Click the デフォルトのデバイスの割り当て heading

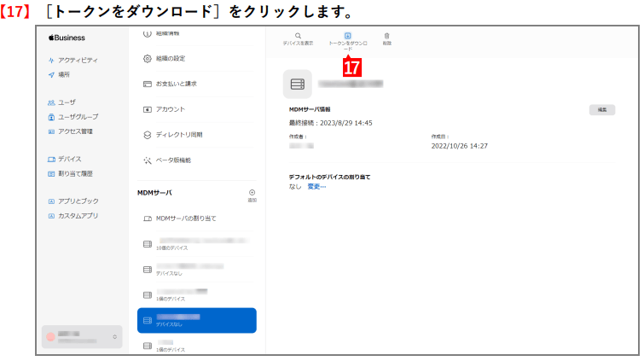coord(329,177)
